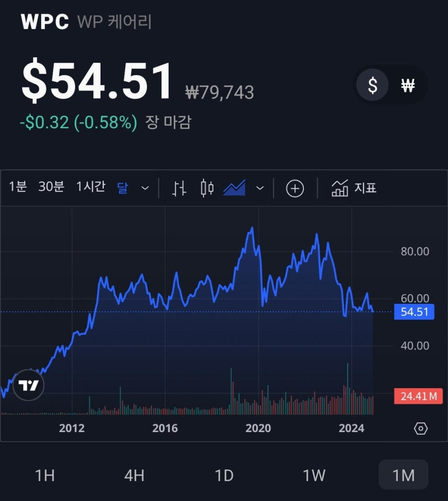Select the 30분 interval
This screenshot has height=501, width=448.
click(x=51, y=187)
